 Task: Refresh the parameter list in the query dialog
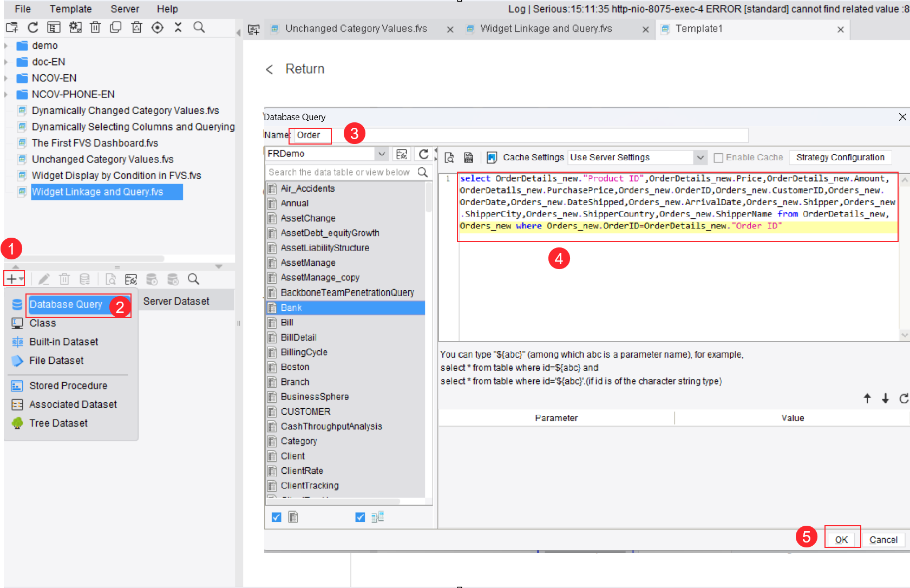click(x=904, y=398)
